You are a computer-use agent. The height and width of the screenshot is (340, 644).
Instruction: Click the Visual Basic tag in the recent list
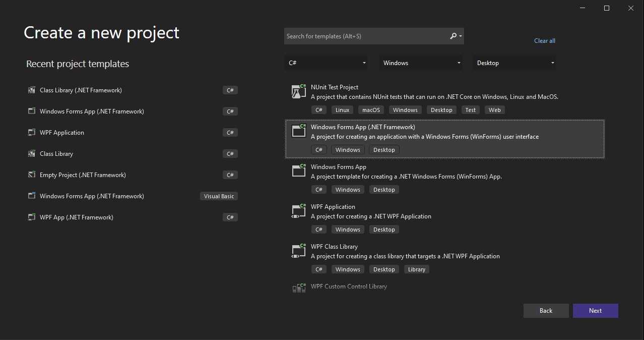(219, 196)
